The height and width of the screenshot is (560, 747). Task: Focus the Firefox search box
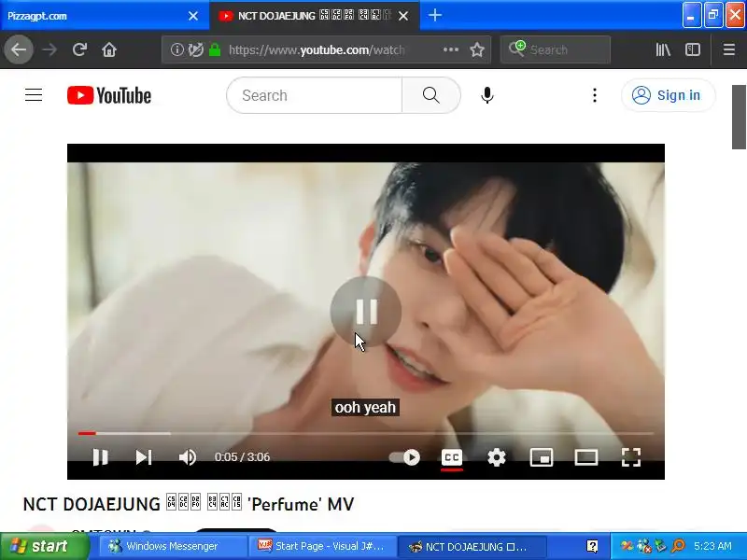[556, 49]
